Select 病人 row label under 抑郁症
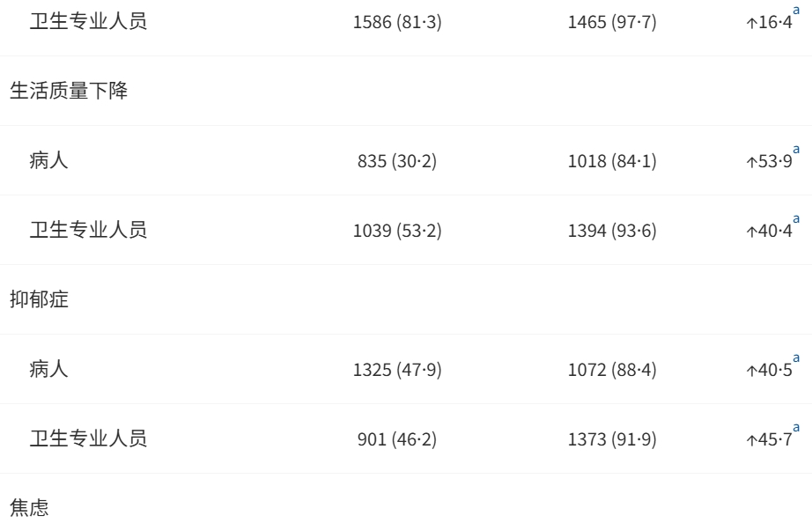The width and height of the screenshot is (812, 523). point(48,369)
